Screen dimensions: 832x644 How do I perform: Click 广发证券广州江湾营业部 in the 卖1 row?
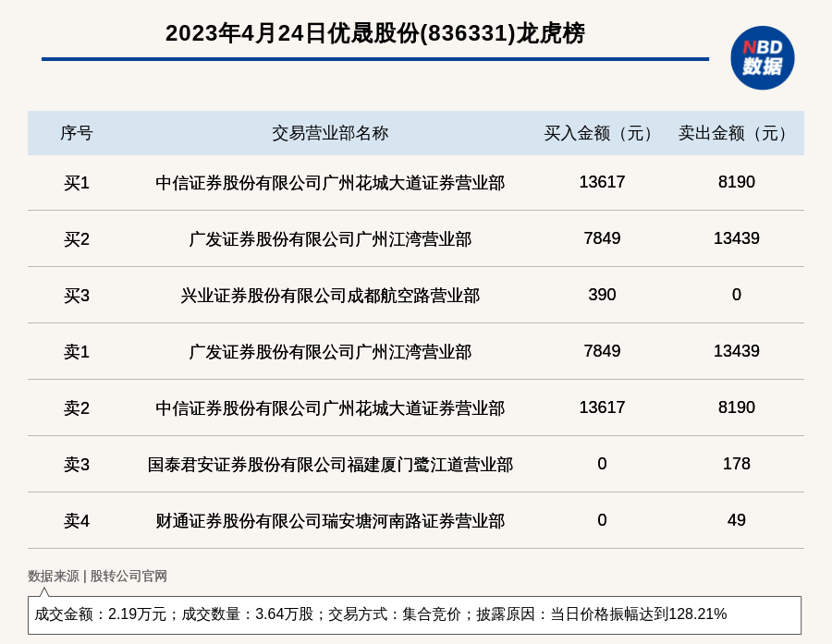330,352
